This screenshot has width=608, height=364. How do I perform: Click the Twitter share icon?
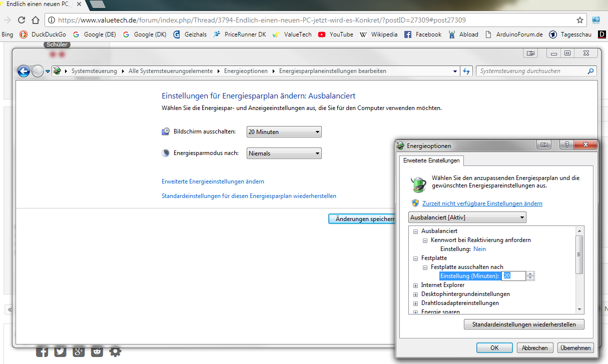click(60, 351)
